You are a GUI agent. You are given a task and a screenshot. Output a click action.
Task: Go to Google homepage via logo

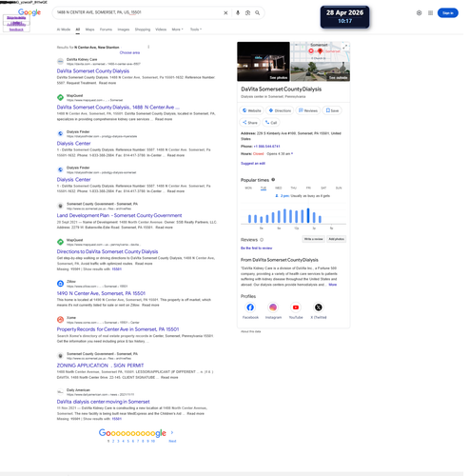pyautogui.click(x=29, y=12)
